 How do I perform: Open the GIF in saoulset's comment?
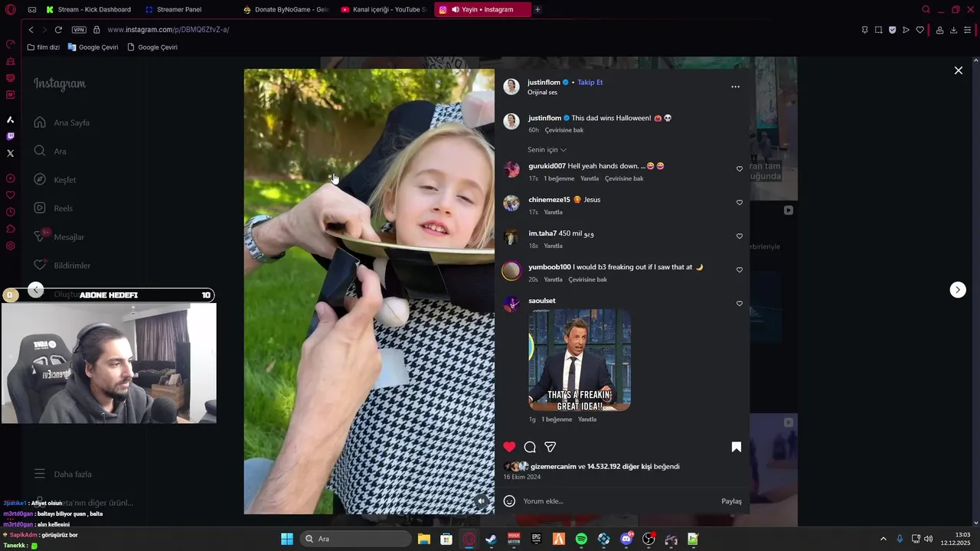[x=580, y=360]
